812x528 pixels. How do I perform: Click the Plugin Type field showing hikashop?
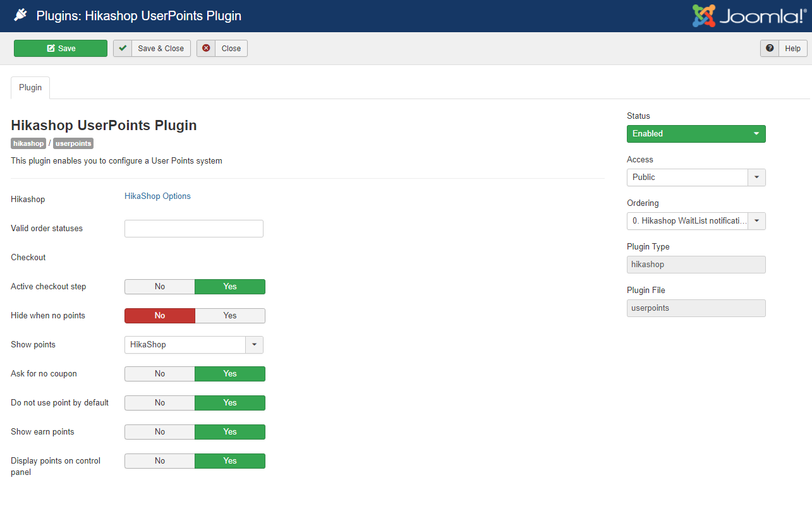click(x=696, y=265)
